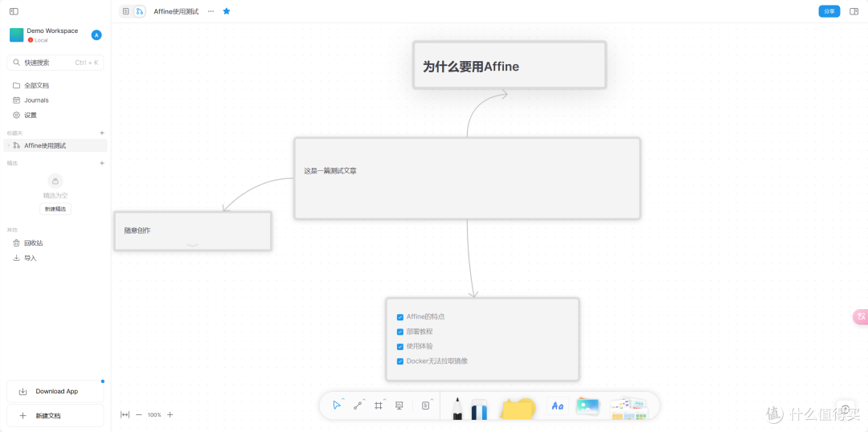Open the document options ellipsis menu
This screenshot has width=868, height=432.
pos(211,11)
